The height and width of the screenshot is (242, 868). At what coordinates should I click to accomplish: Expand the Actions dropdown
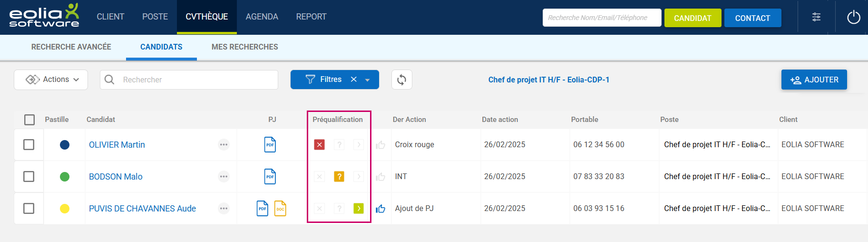[51, 80]
